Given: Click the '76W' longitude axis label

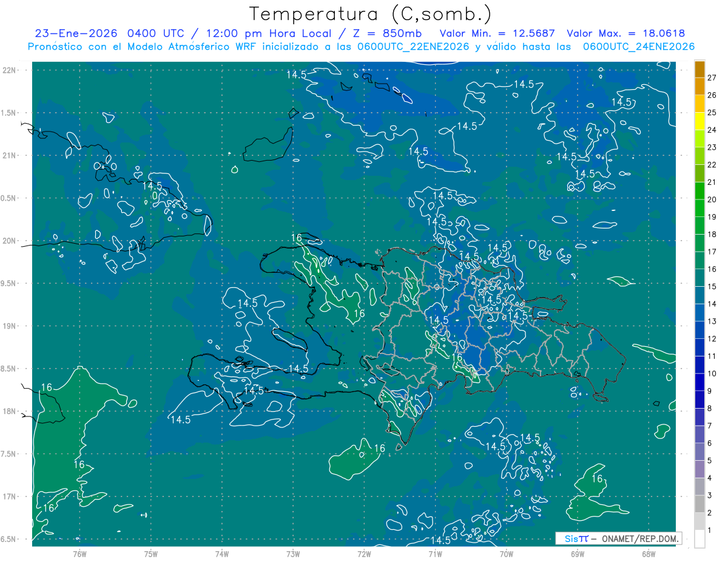Looking at the screenshot, I should (79, 554).
